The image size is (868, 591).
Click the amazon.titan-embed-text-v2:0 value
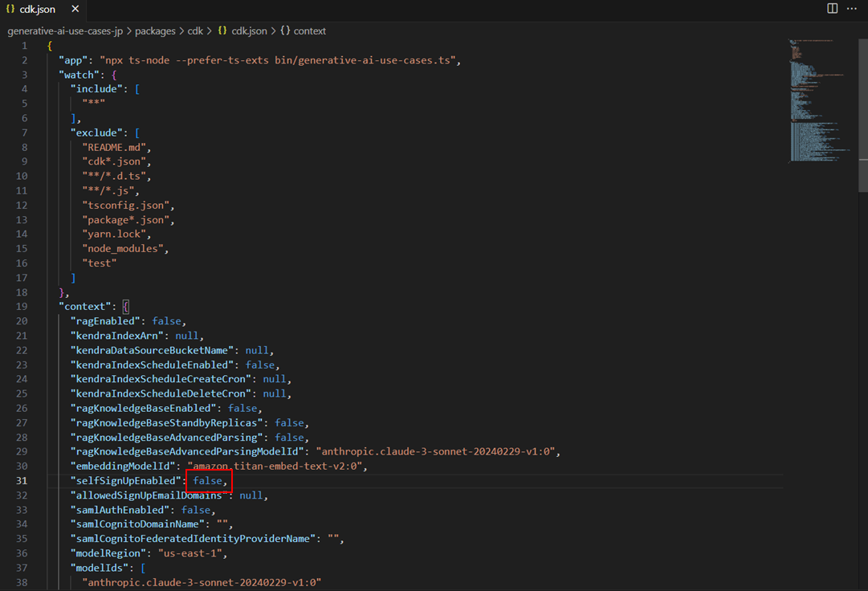[275, 467]
